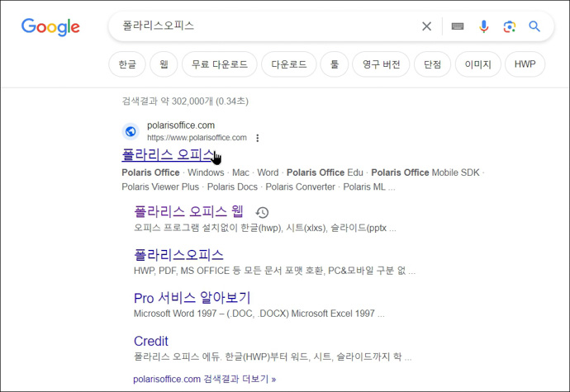Screen dimensions: 570x392
Task: Select the 단점 filter chip
Action: click(432, 64)
